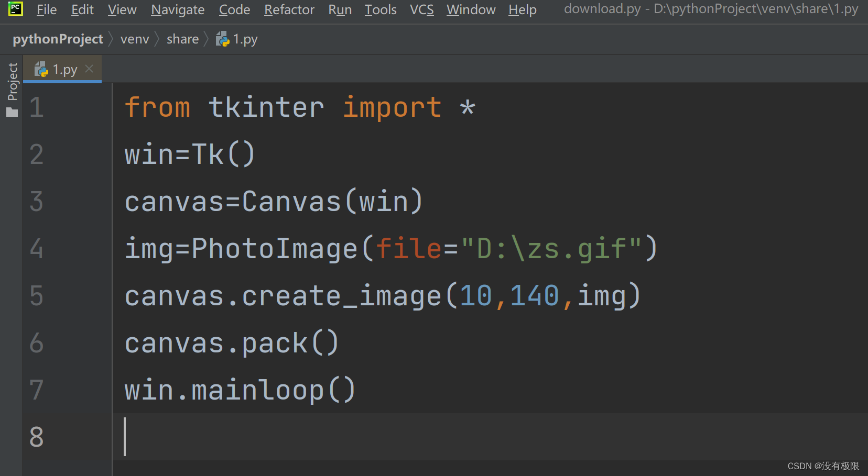Image resolution: width=868 pixels, height=476 pixels.
Task: Open the Tools menu
Action: (381, 10)
